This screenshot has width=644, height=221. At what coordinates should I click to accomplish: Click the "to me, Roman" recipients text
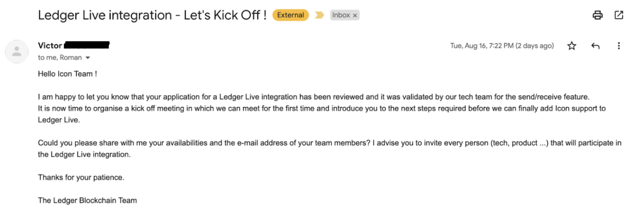tap(60, 57)
